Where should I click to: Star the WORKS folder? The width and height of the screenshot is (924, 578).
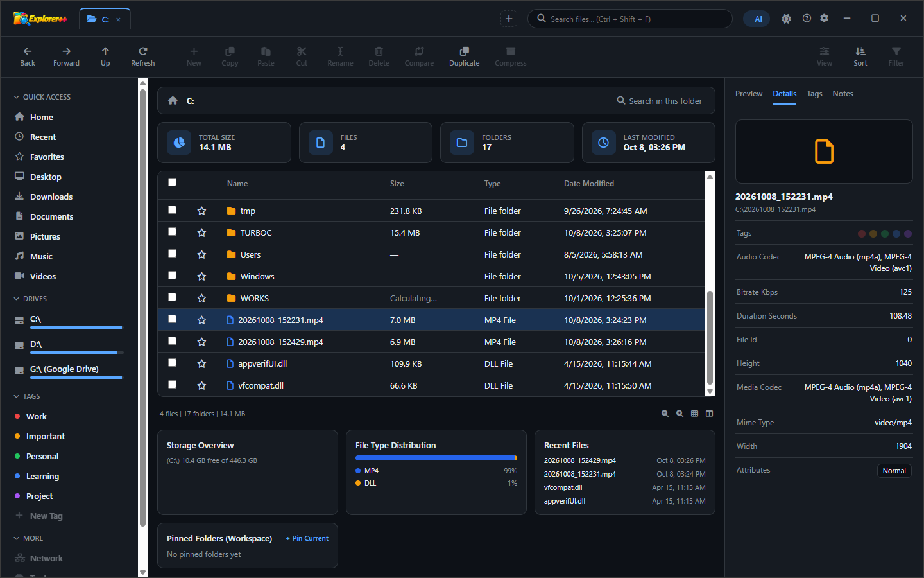tap(201, 298)
